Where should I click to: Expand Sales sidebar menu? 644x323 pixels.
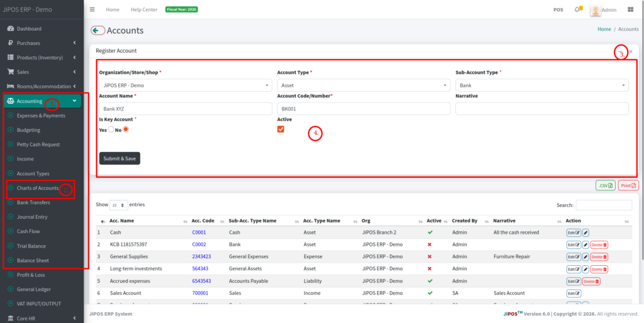tap(42, 72)
